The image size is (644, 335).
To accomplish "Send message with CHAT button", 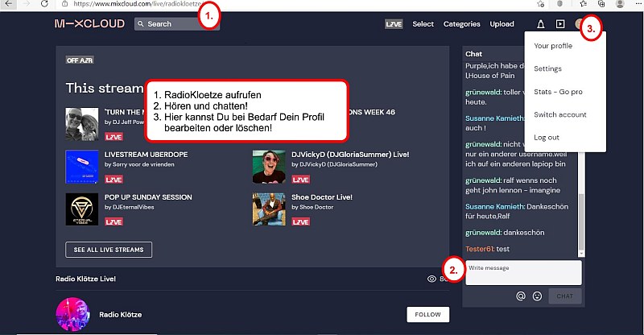I will pos(565,296).
